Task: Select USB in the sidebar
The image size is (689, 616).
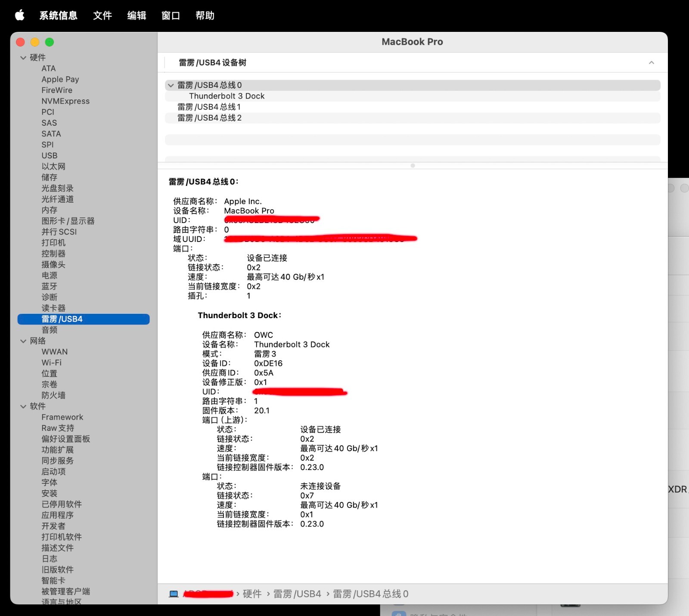Action: coord(50,156)
